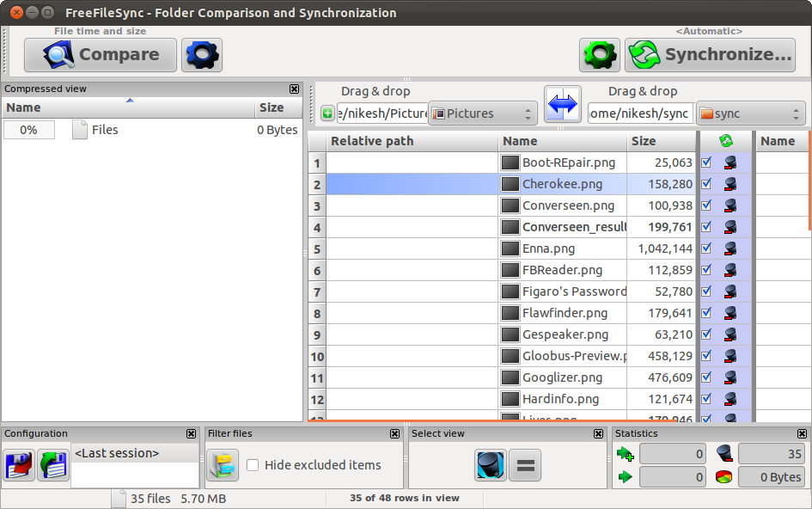Toggle Hide excluded items checkbox
812x509 pixels.
click(x=253, y=465)
